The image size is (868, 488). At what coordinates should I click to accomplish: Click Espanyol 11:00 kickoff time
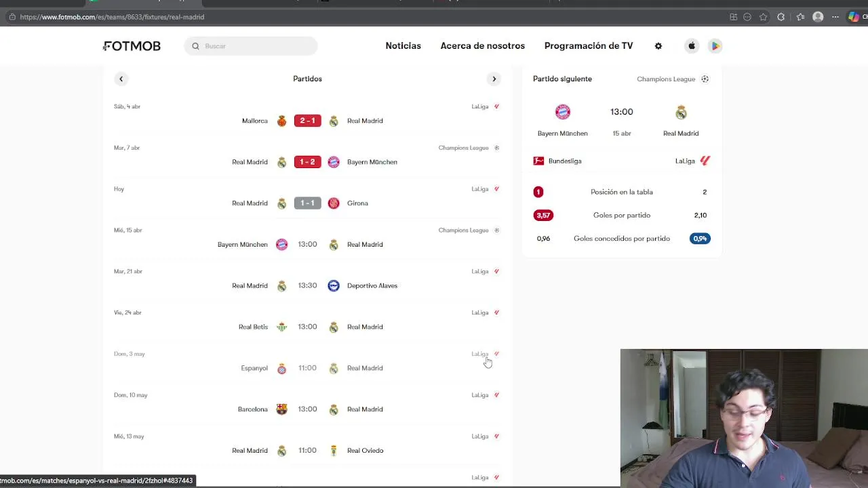[x=307, y=368]
